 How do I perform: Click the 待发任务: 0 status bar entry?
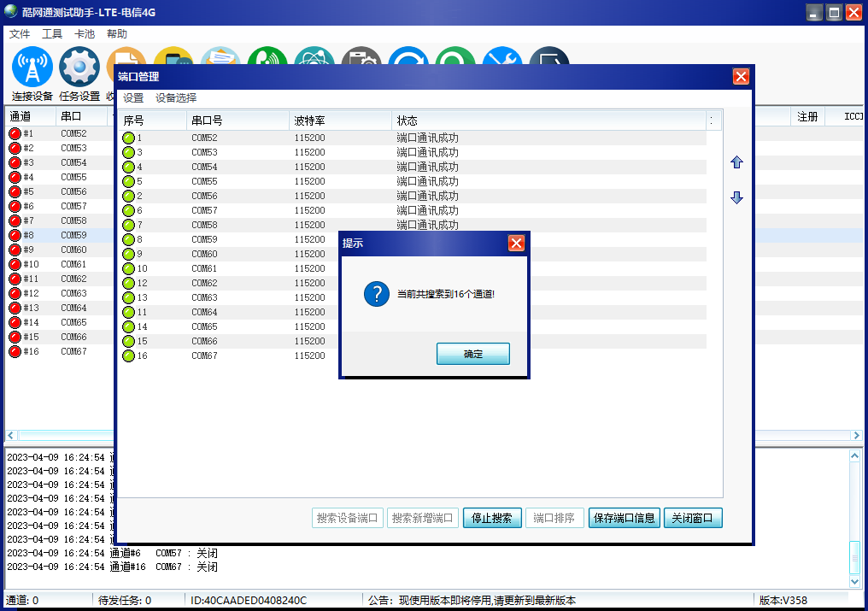125,601
